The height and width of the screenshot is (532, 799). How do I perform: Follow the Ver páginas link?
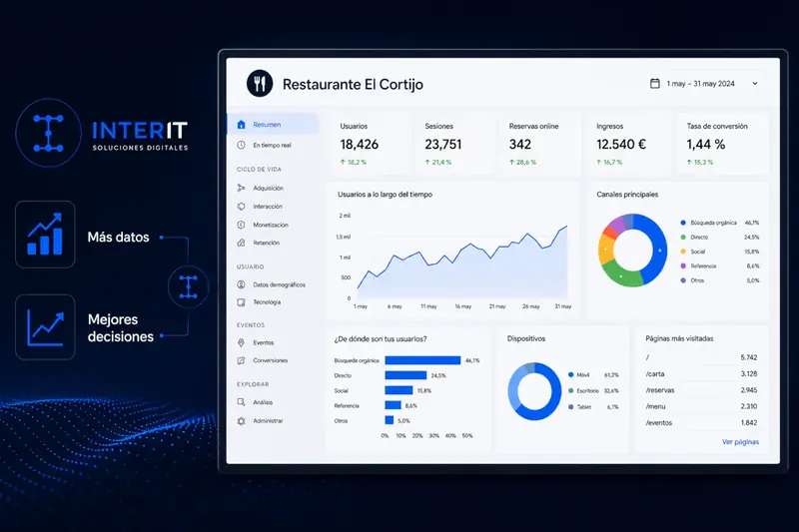click(x=740, y=442)
